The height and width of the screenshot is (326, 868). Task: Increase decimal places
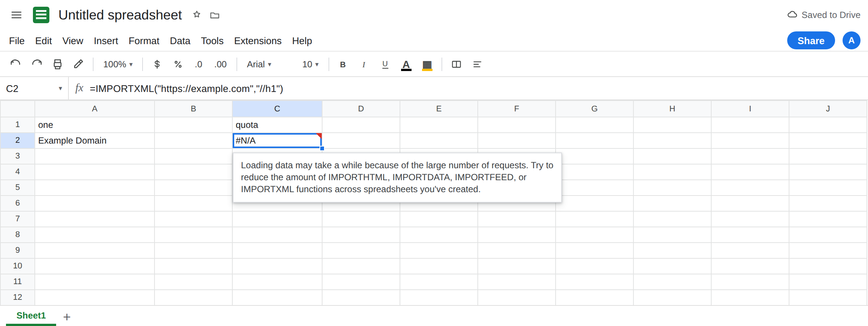220,64
